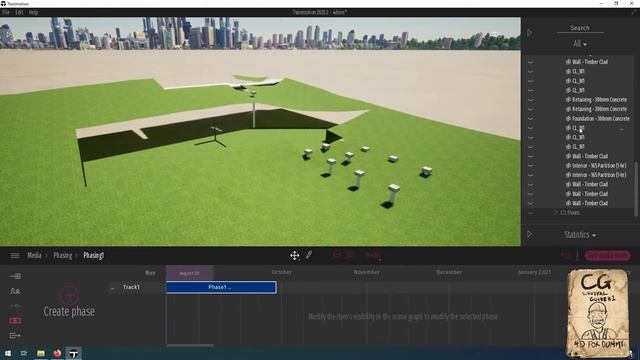
Task: Toggle visibility of the Floors group
Action: 531,213
